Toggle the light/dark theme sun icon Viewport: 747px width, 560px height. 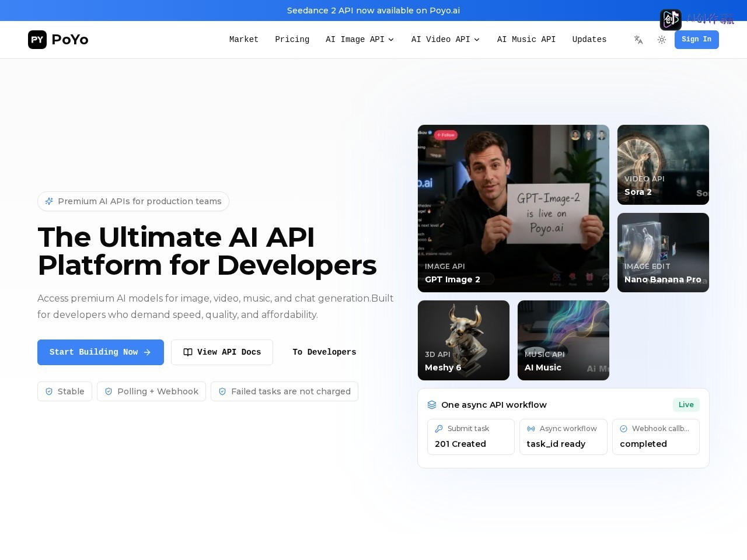pyautogui.click(x=662, y=40)
